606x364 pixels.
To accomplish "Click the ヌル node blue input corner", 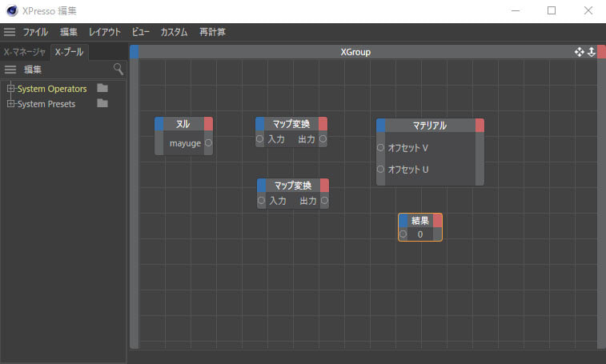I will 159,124.
